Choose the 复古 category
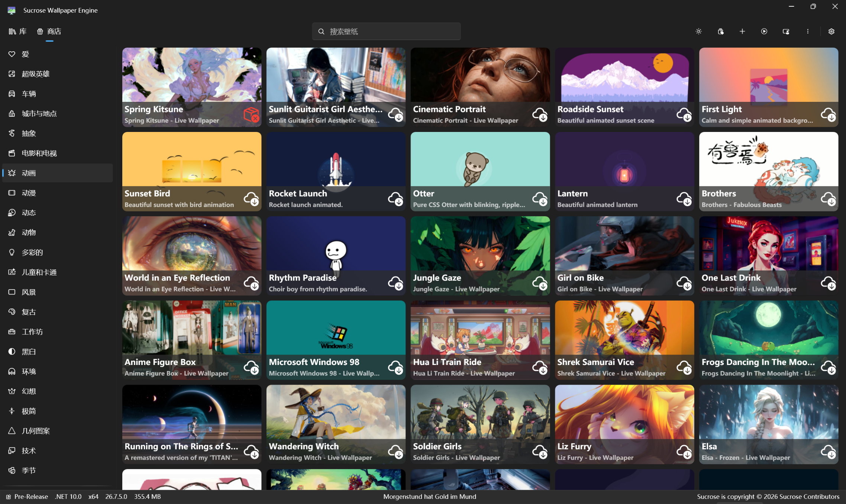Viewport: 846px width, 504px height. [58, 312]
